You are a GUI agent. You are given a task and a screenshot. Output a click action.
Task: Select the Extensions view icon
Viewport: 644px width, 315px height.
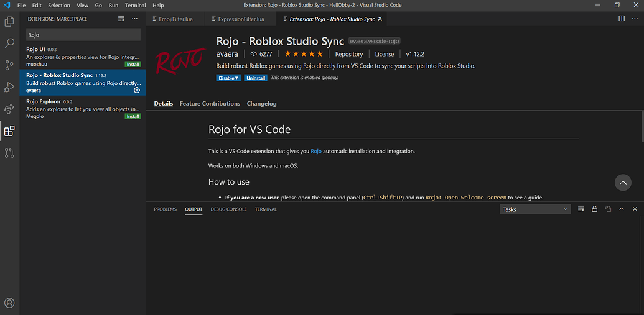point(9,131)
